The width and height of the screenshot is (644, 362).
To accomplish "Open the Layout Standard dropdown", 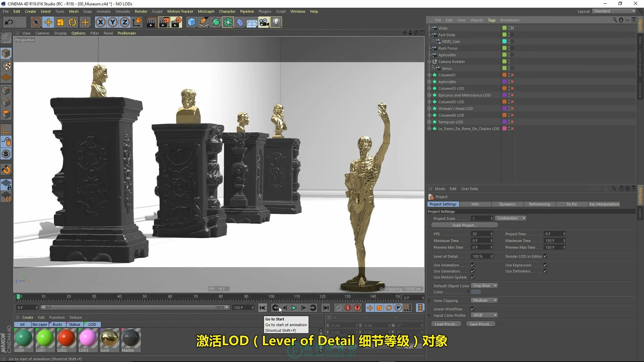I will [x=614, y=11].
